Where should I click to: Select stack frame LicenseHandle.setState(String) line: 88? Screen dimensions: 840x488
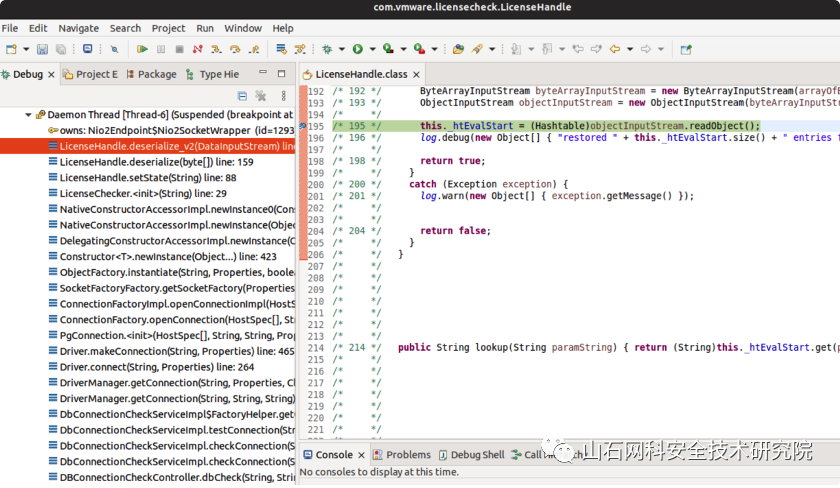pyautogui.click(x=148, y=178)
